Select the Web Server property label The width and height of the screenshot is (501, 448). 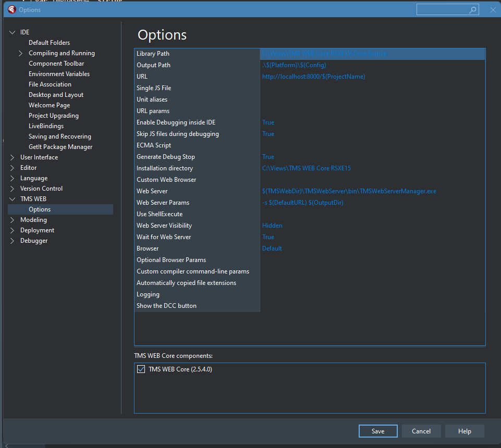pyautogui.click(x=197, y=191)
